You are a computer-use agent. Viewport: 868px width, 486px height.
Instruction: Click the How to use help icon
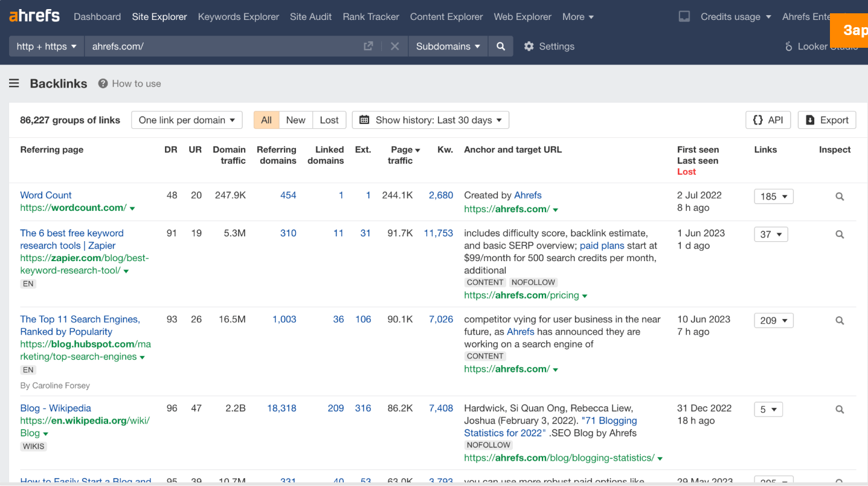coord(103,83)
